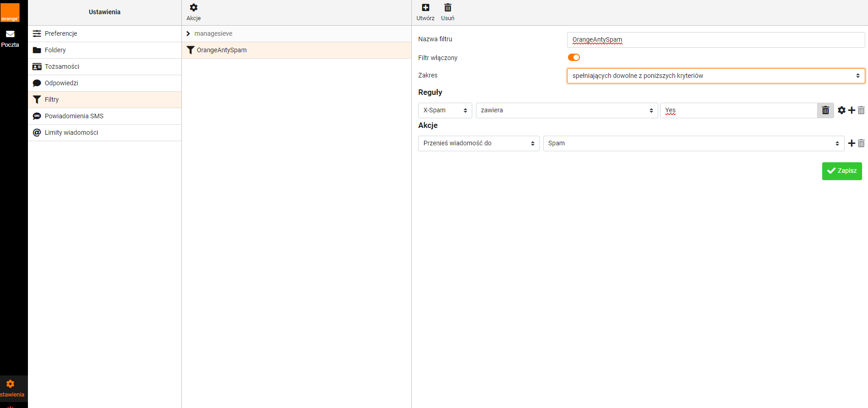Select the OrangeAntySpam filter in list
The height and width of the screenshot is (408, 868).
click(222, 50)
